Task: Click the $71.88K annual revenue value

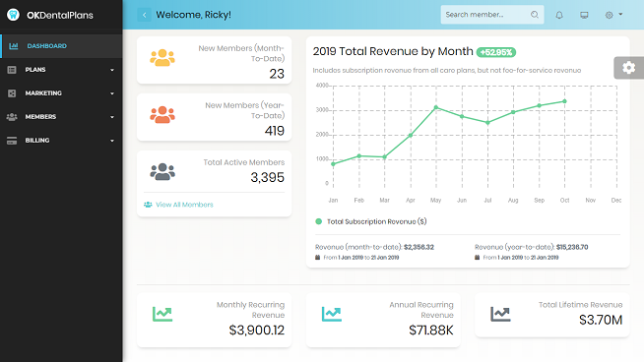Action: tap(431, 330)
